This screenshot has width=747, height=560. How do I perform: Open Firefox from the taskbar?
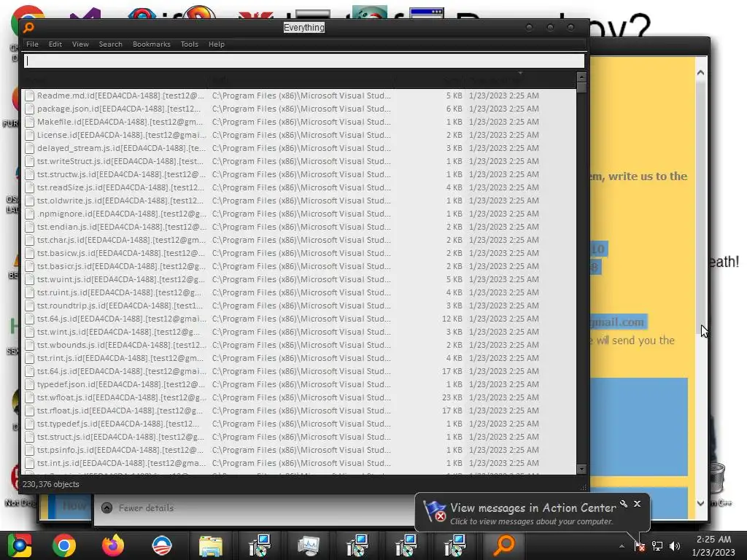[113, 545]
